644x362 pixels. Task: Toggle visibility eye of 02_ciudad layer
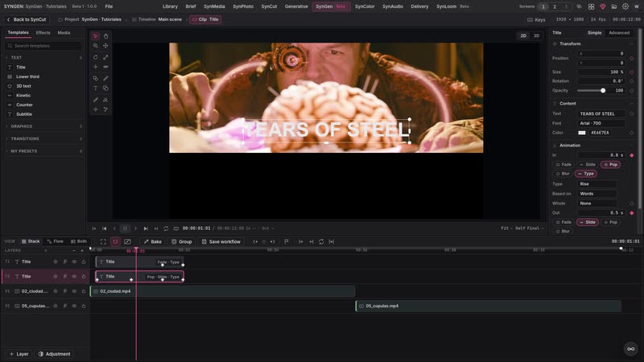tap(74, 291)
